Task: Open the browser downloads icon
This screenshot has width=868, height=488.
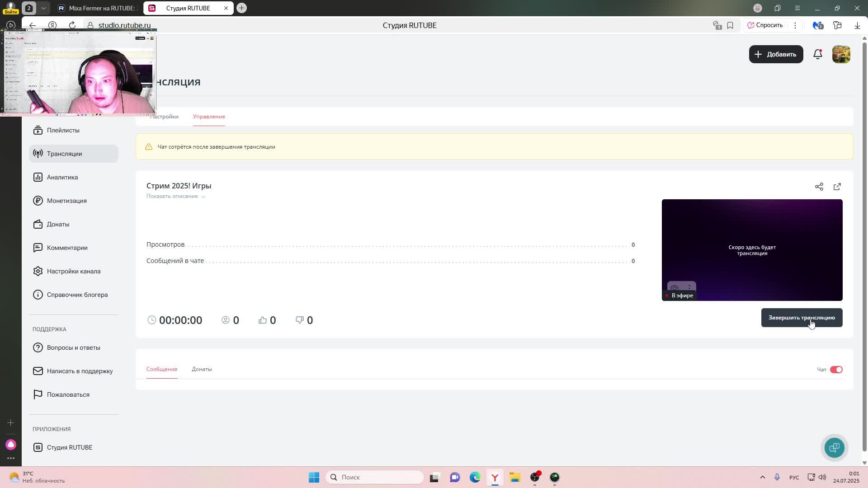Action: coord(857,25)
